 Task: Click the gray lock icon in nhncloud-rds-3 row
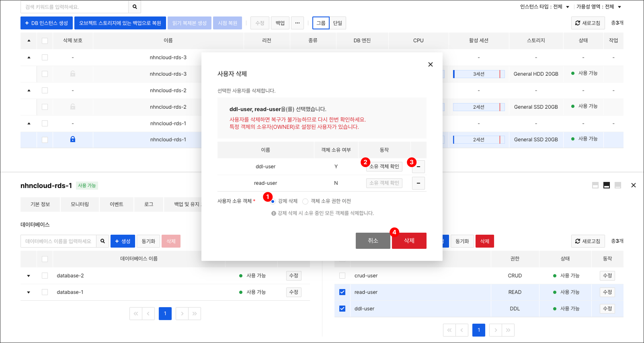tap(73, 74)
